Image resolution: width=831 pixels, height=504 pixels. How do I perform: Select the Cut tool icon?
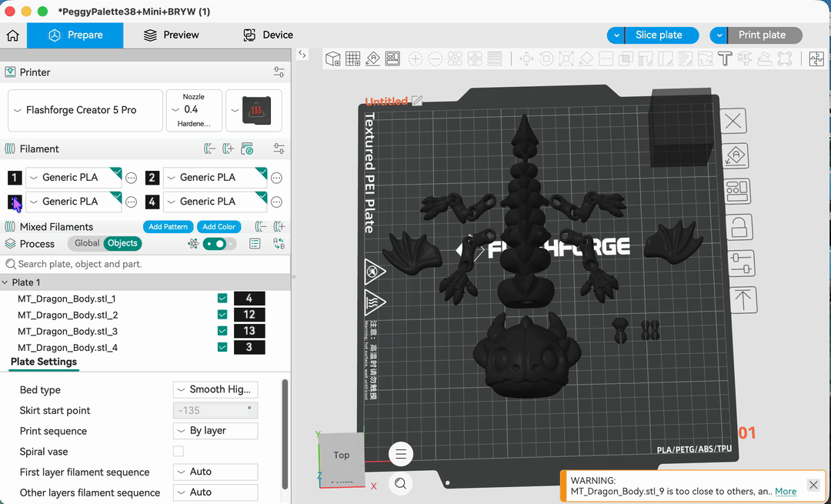pyautogui.click(x=606, y=58)
